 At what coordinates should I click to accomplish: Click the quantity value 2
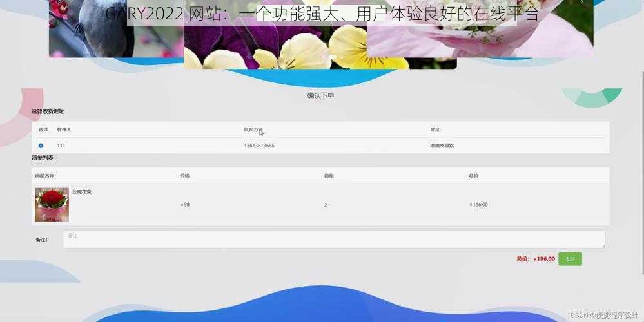[x=326, y=205]
